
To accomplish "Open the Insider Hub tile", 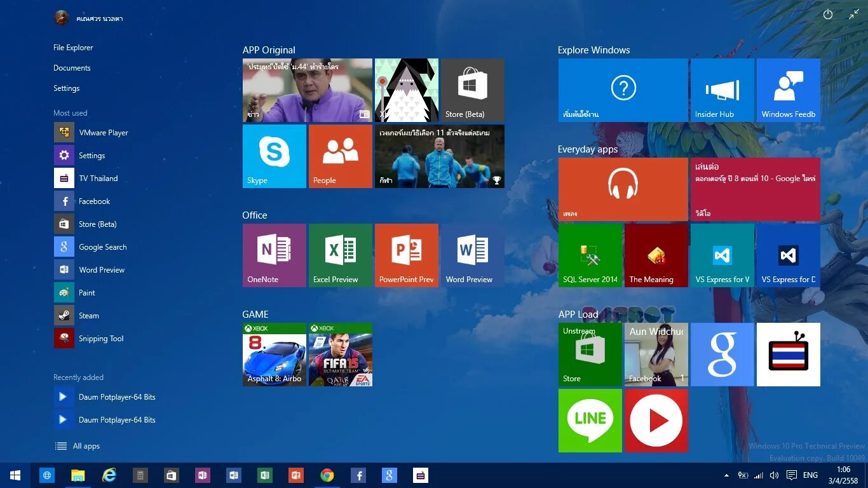I will coord(722,90).
